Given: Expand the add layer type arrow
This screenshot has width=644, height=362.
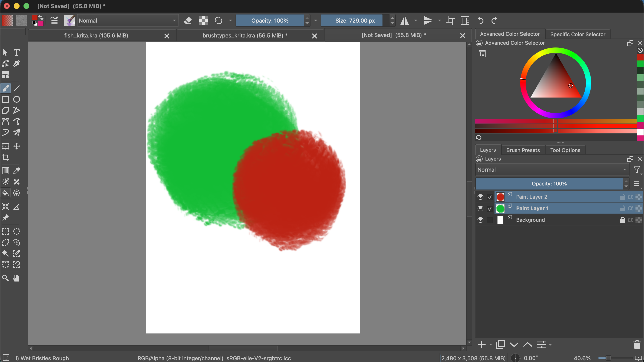Looking at the screenshot, I should click(490, 345).
